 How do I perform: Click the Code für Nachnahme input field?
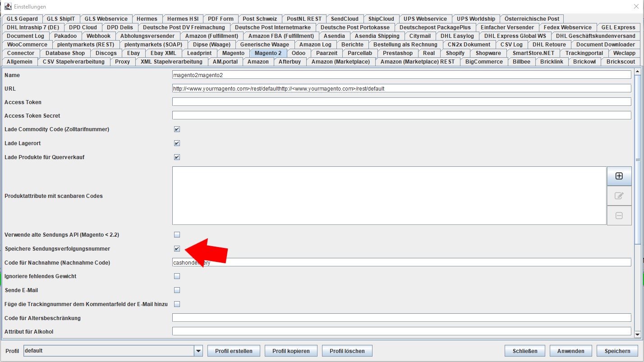401,262
